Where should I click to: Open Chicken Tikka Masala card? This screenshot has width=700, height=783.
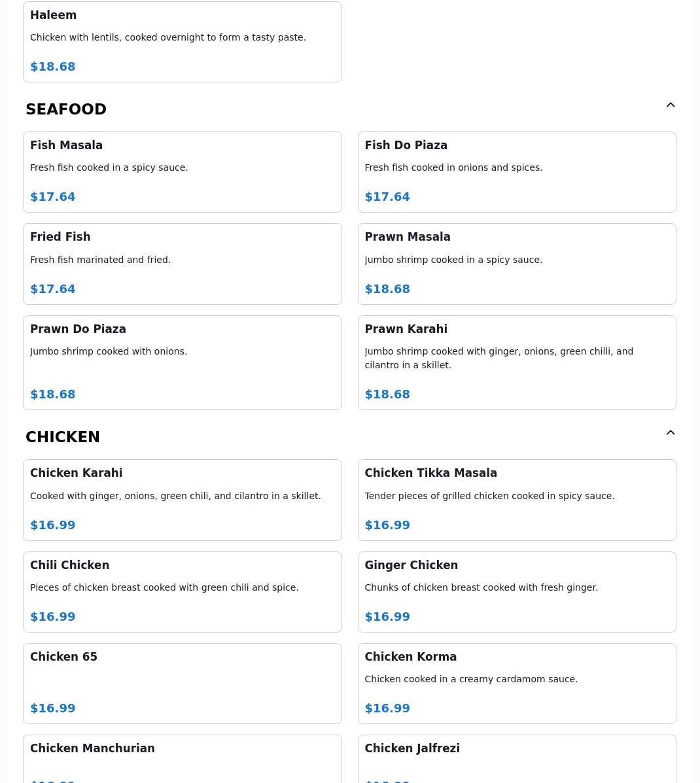click(x=516, y=500)
